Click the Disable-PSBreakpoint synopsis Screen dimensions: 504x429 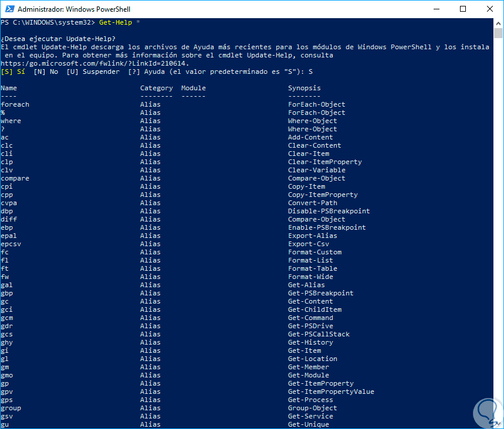(329, 211)
